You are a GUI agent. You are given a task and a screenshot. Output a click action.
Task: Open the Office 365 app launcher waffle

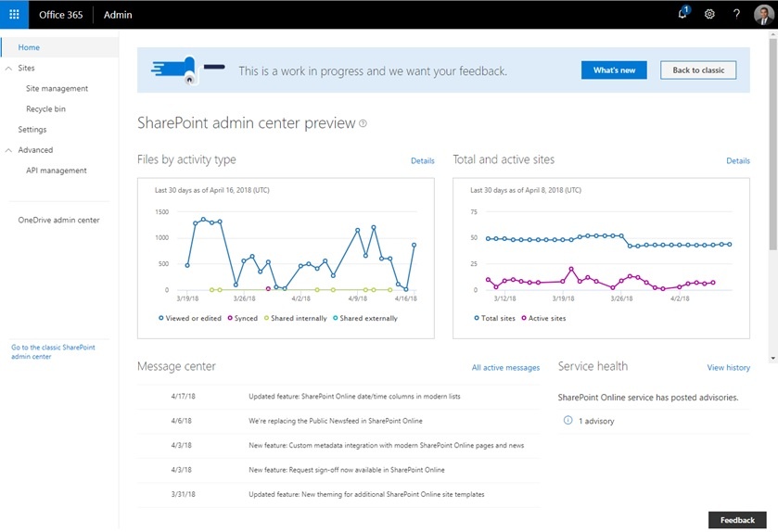(x=15, y=15)
